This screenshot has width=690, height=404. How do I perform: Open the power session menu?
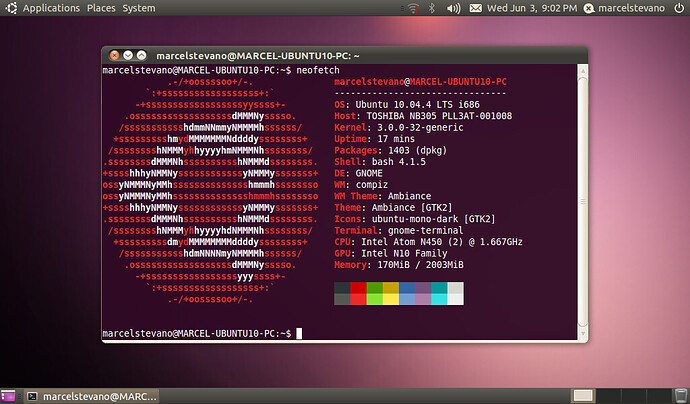679,8
